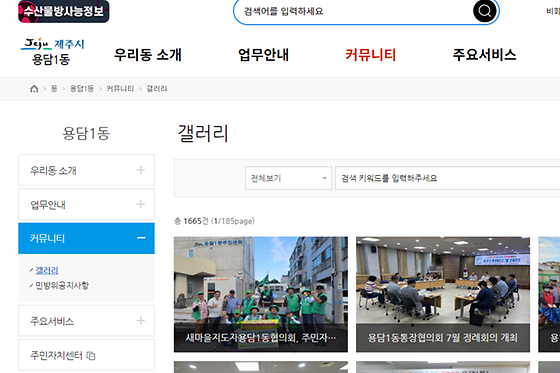This screenshot has height=373, width=560.
Task: Open 커뮤니티 top menu
Action: point(370,55)
